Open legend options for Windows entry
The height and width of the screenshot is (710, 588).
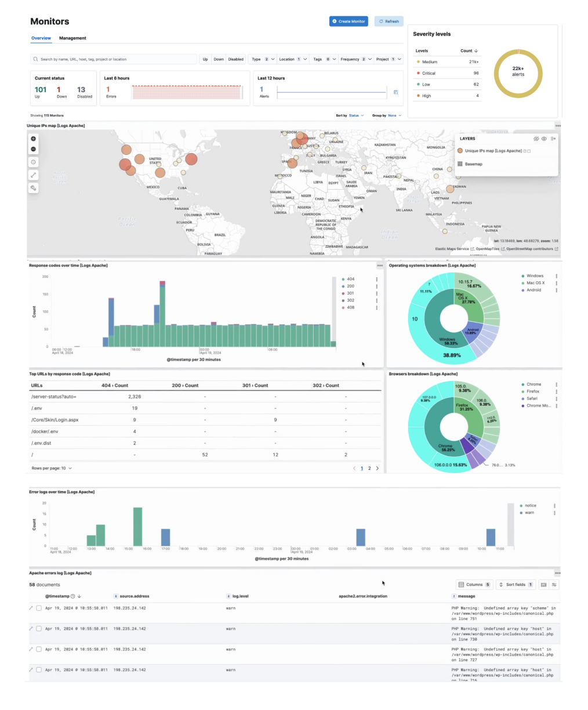tap(557, 276)
